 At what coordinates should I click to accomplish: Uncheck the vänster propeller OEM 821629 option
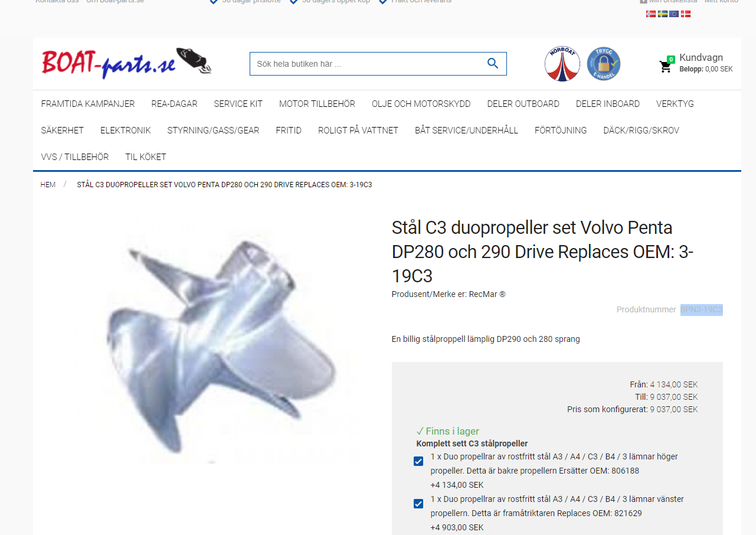418,504
